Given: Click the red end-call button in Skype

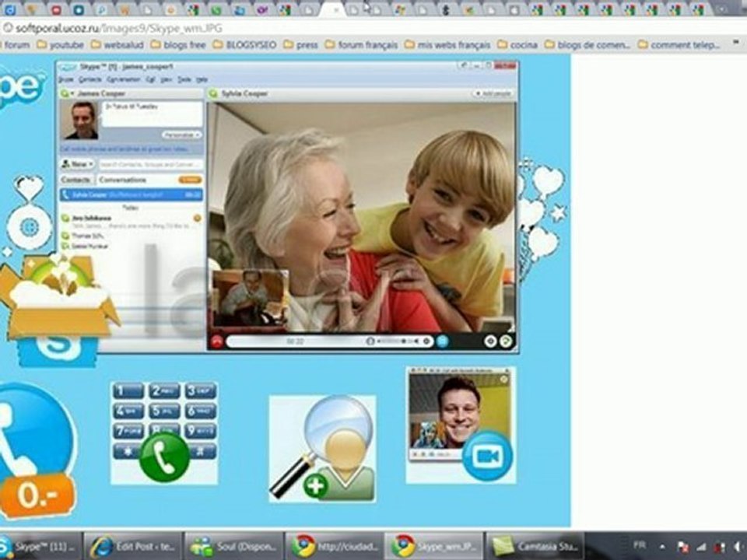Looking at the screenshot, I should coord(217,341).
